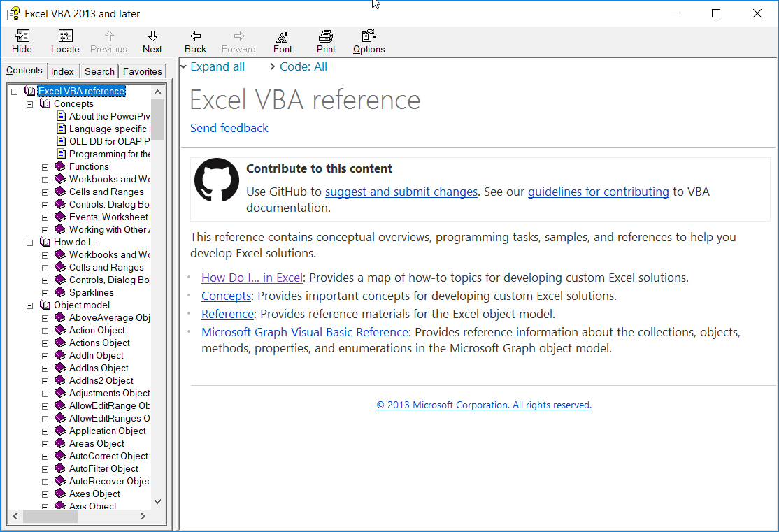The width and height of the screenshot is (779, 532).
Task: Select the Contents tab
Action: click(24, 71)
